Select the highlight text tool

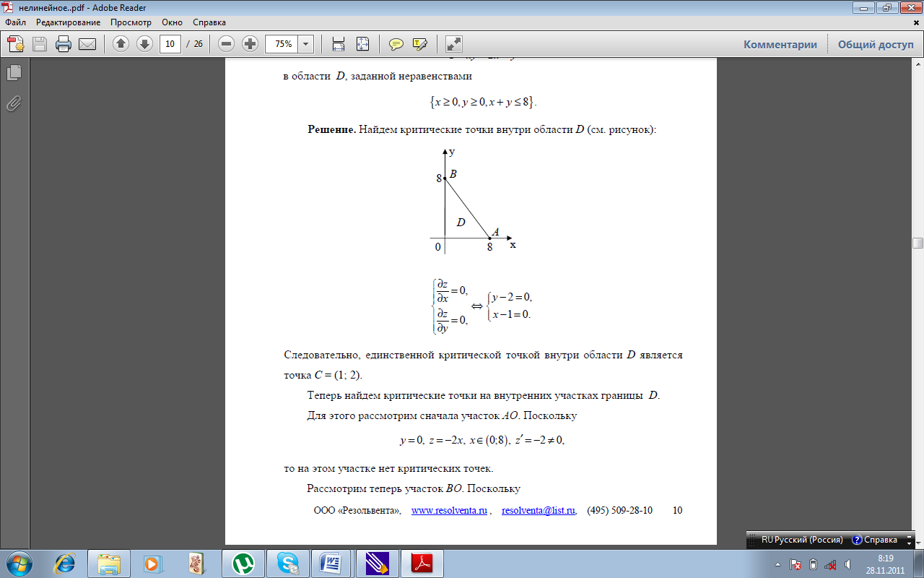coord(420,44)
